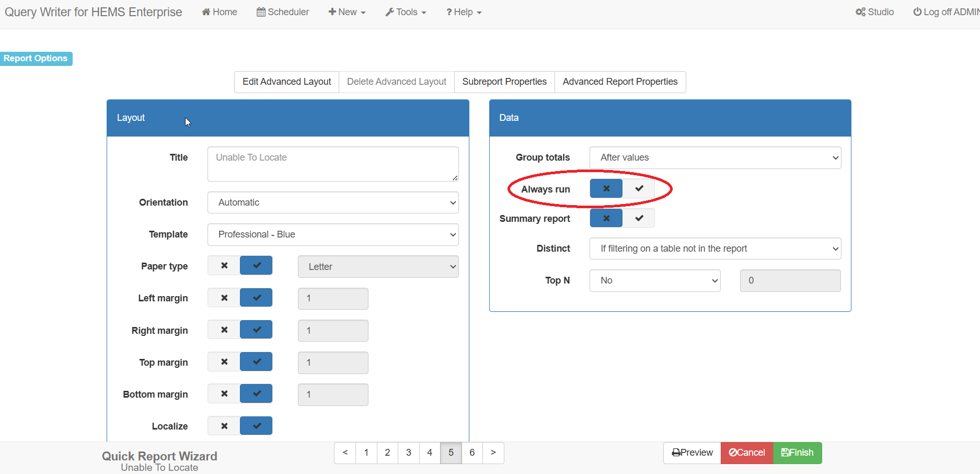Go to wizard page 4

430,453
